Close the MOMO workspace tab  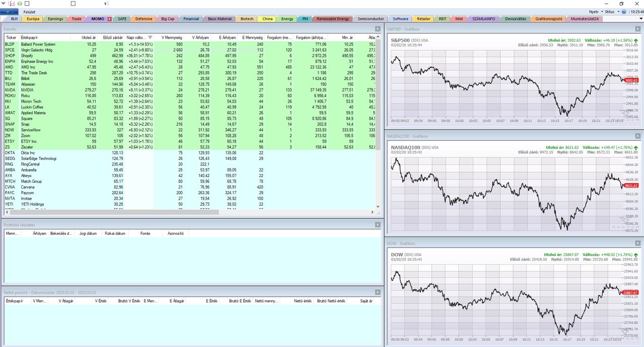[x=109, y=19]
